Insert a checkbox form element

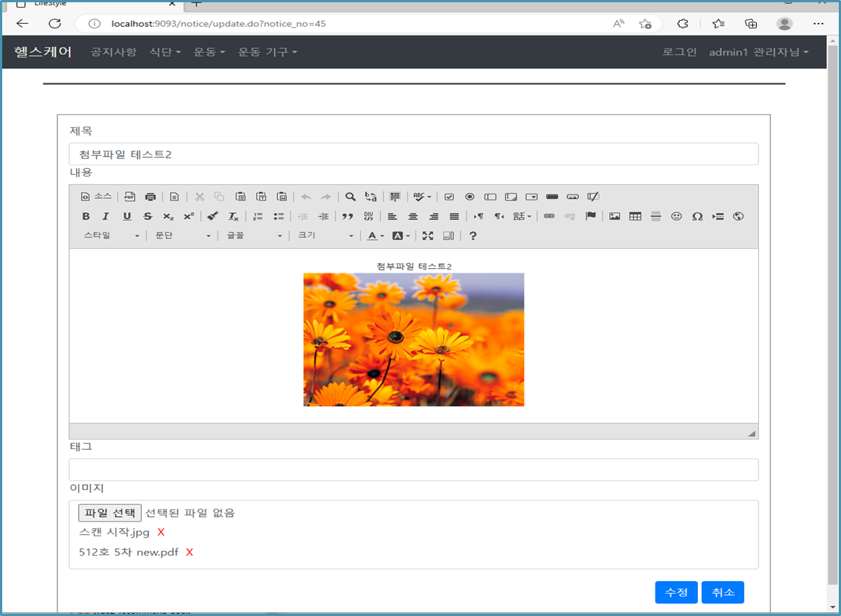tap(449, 197)
